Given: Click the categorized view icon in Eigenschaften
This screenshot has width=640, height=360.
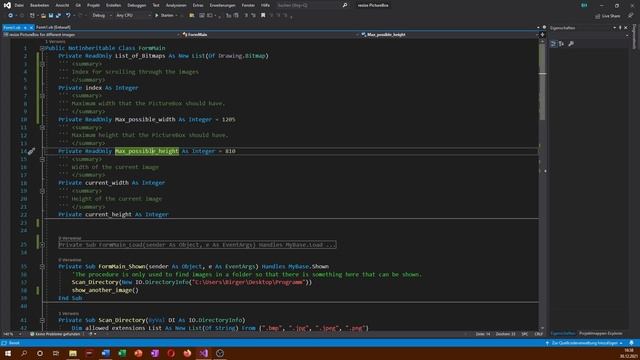Looking at the screenshot, I should click(553, 44).
